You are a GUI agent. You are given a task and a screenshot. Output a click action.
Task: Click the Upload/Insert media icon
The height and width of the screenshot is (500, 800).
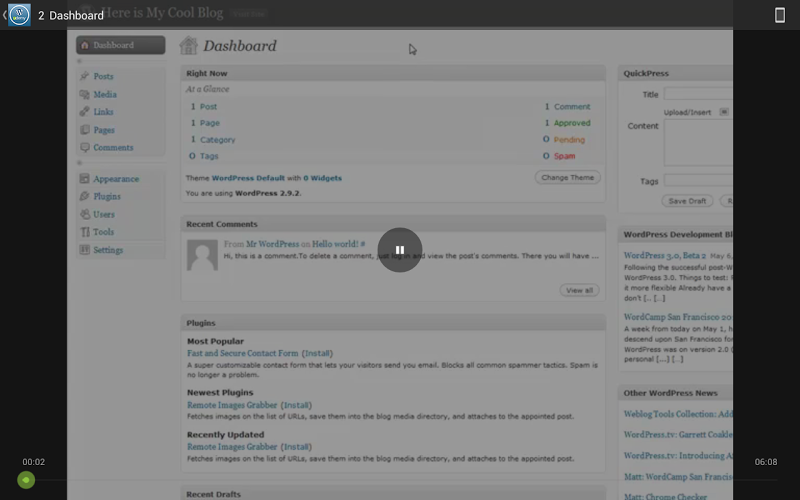(723, 112)
